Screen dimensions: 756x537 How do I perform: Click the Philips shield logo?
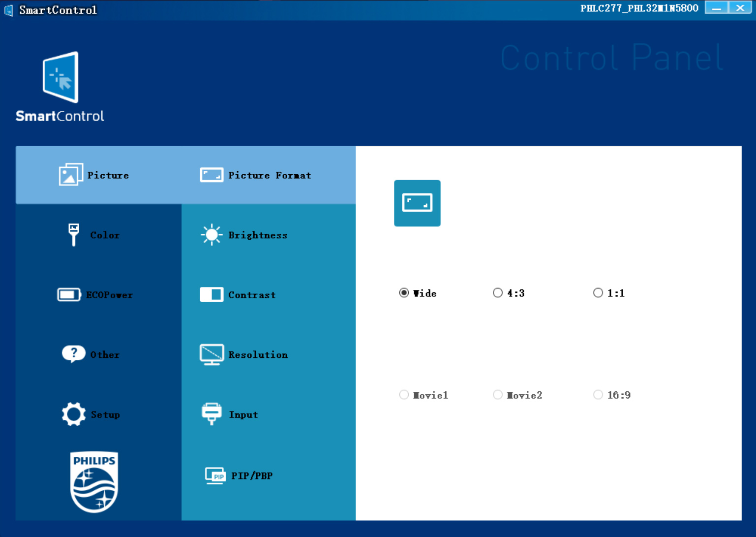[94, 482]
